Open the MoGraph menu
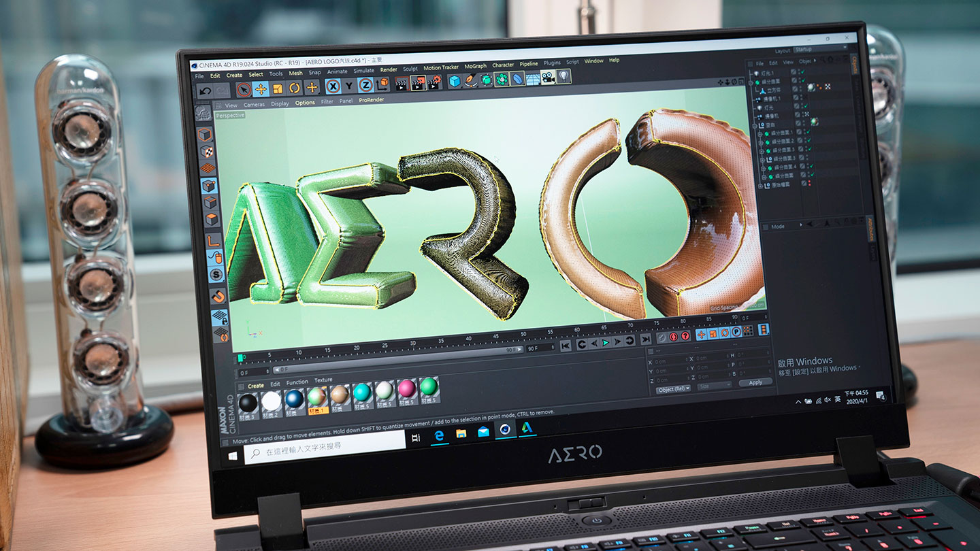Screen dimensions: 980x551 coord(475,67)
